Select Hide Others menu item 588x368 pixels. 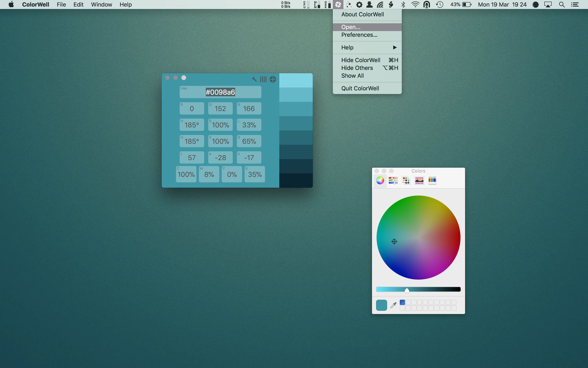coord(367,68)
